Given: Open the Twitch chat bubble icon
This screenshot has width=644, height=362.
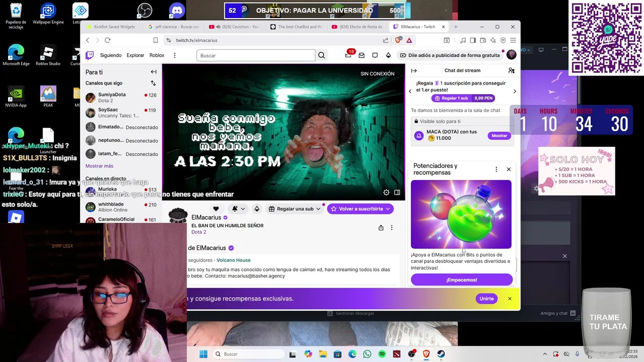Looking at the screenshot, I should pos(375,55).
